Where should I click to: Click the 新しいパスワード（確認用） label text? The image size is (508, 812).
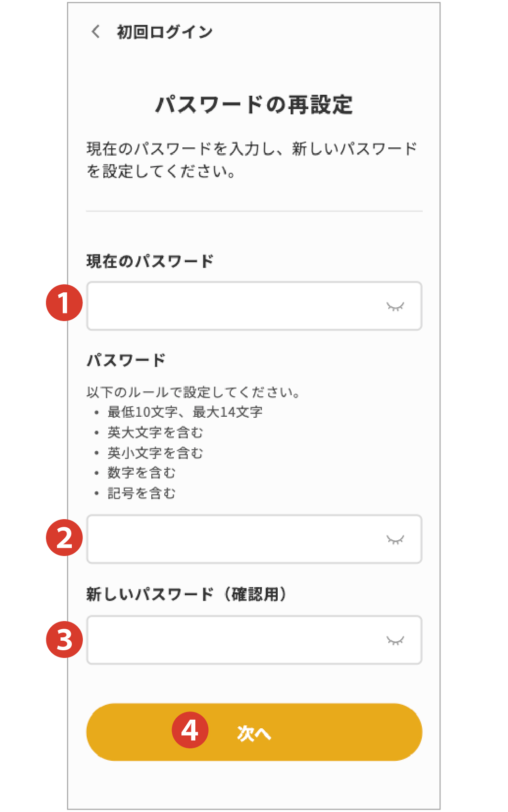coord(187,594)
